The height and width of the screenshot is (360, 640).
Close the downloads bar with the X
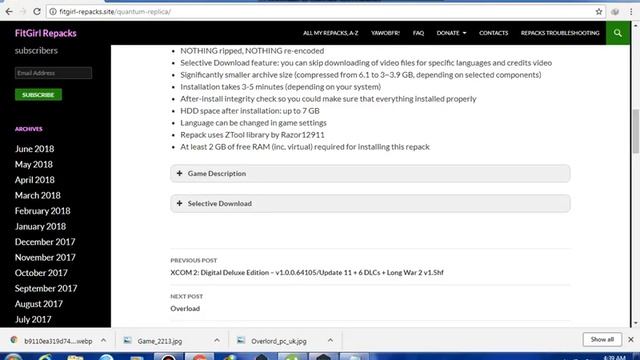point(631,340)
